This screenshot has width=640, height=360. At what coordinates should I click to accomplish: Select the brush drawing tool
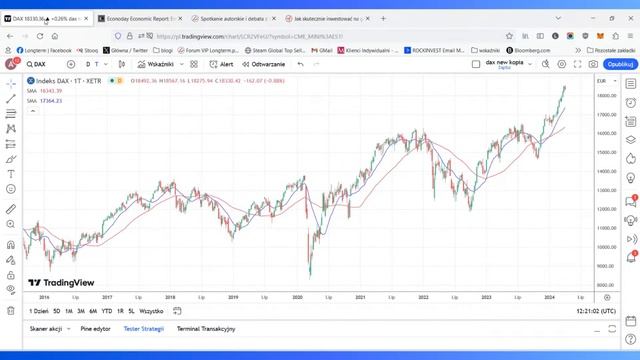11,159
